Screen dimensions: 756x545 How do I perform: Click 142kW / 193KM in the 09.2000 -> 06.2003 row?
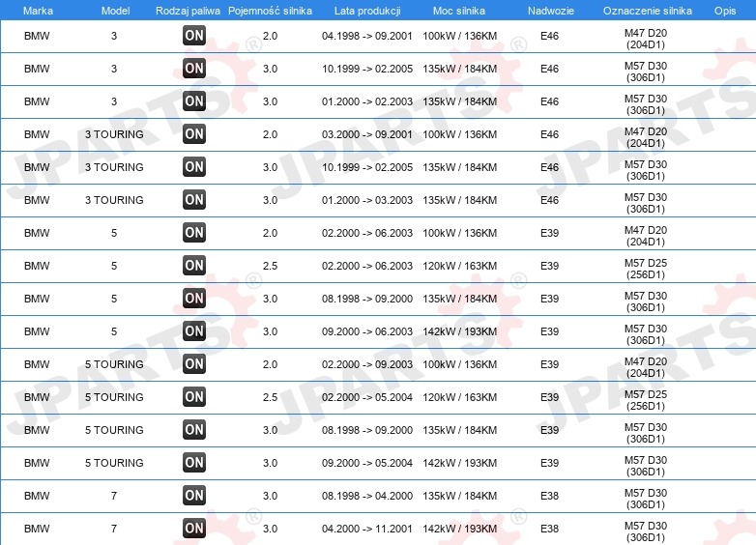[460, 331]
